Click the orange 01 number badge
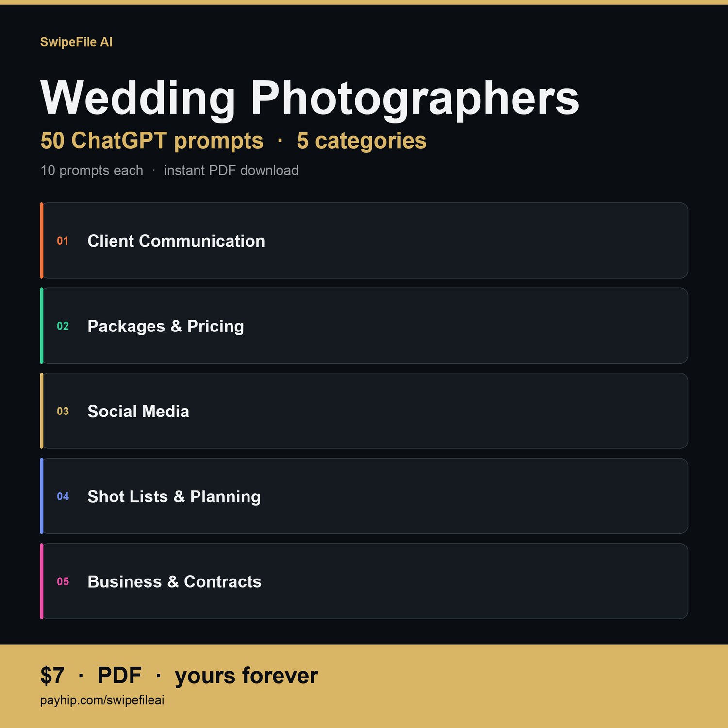The image size is (728, 728). point(63,241)
